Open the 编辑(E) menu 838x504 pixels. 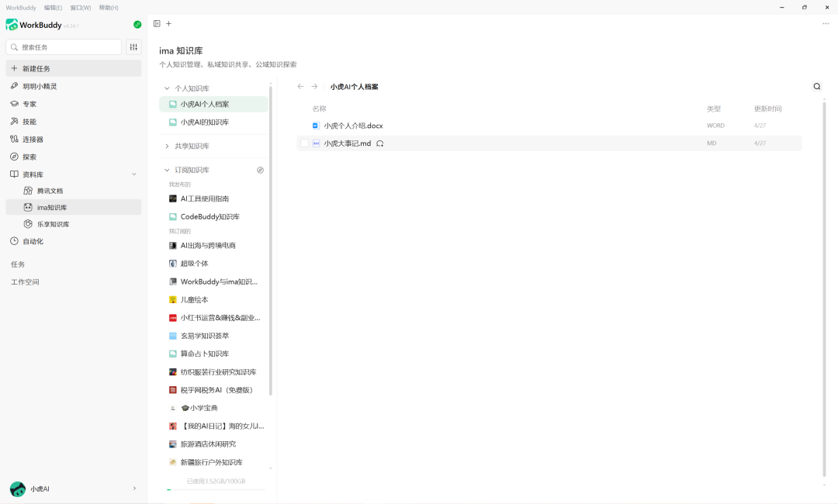pos(53,8)
